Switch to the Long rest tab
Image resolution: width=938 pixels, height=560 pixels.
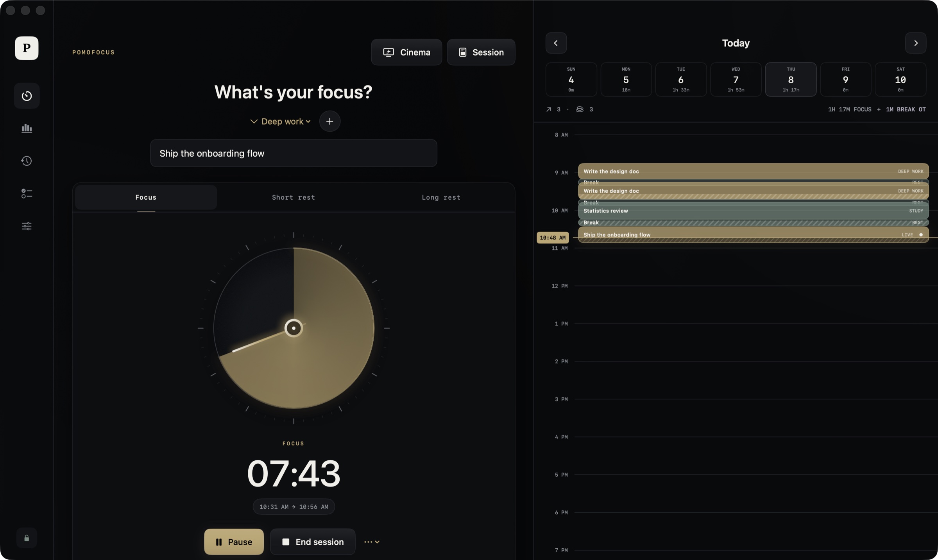click(441, 197)
